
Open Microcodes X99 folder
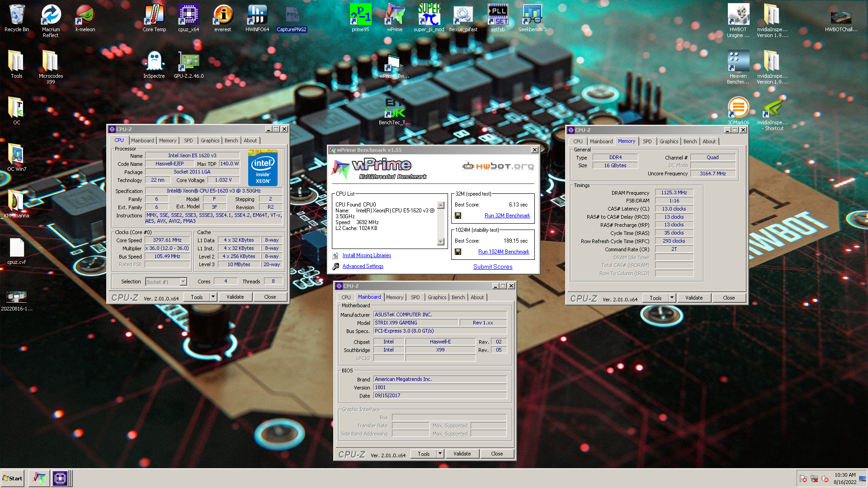[x=51, y=67]
